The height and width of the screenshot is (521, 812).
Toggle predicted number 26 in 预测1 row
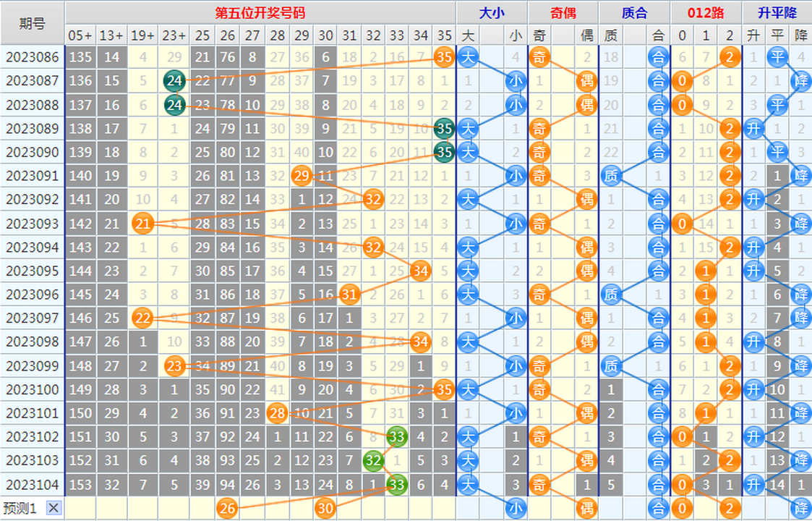pos(227,509)
